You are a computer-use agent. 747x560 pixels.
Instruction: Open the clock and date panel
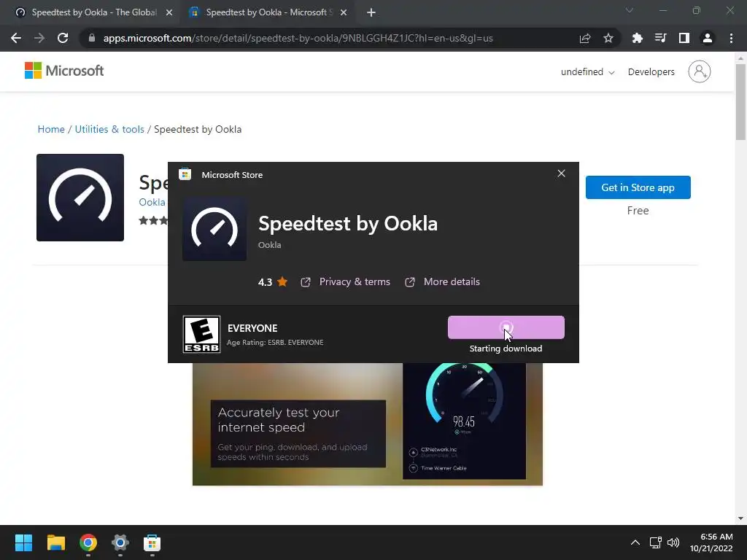[x=711, y=542]
